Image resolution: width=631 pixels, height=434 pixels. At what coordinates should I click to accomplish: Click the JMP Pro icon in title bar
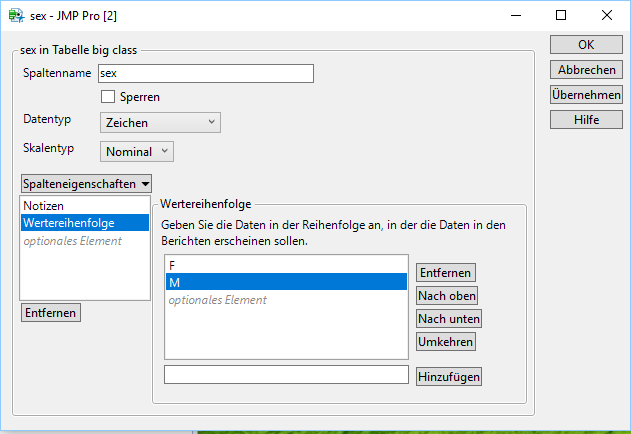pyautogui.click(x=16, y=16)
